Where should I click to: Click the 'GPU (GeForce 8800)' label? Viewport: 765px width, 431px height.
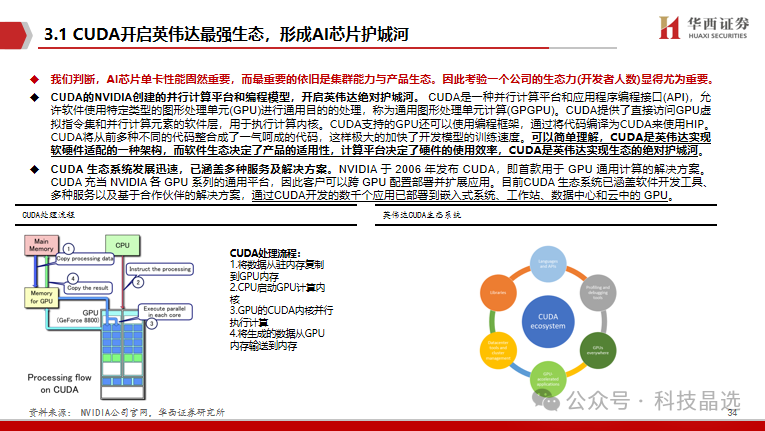pyautogui.click(x=79, y=316)
